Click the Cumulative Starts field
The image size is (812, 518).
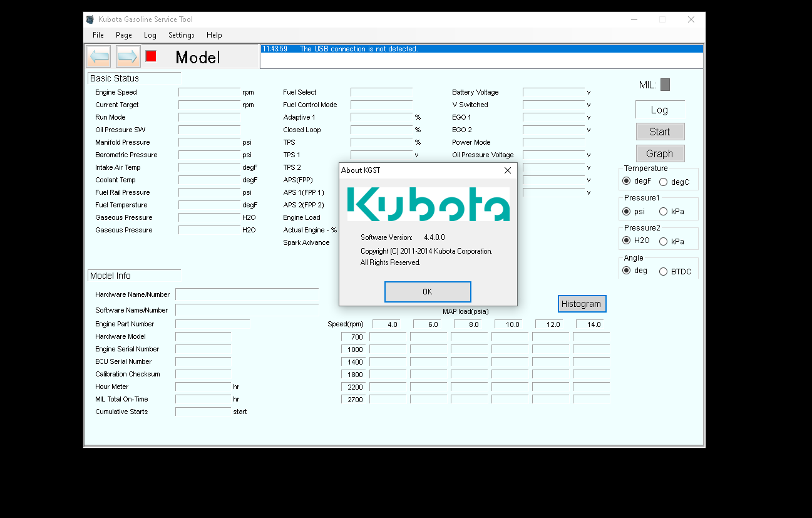(203, 412)
